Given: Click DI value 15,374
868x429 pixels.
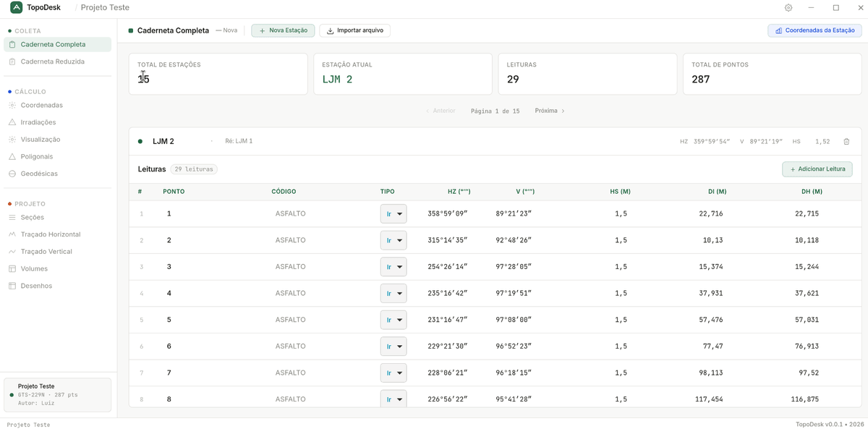Looking at the screenshot, I should click(x=711, y=267).
